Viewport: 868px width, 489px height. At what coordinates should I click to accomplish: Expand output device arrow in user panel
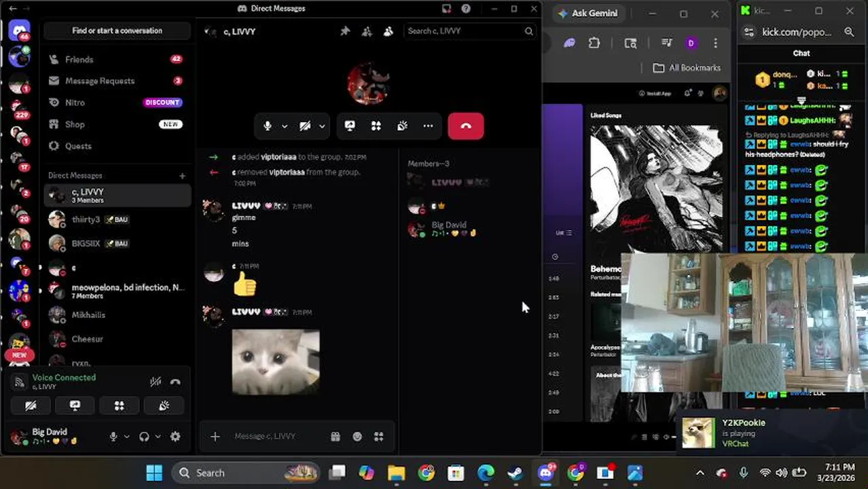pyautogui.click(x=158, y=437)
